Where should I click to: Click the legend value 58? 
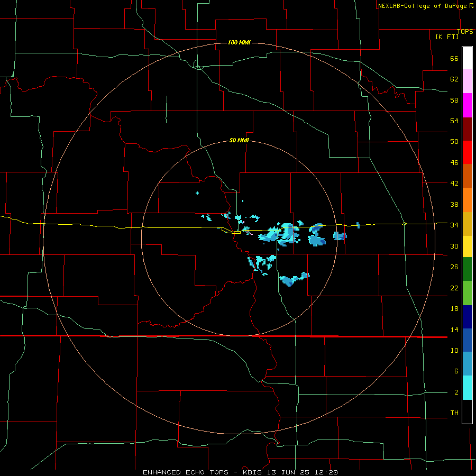click(x=454, y=100)
